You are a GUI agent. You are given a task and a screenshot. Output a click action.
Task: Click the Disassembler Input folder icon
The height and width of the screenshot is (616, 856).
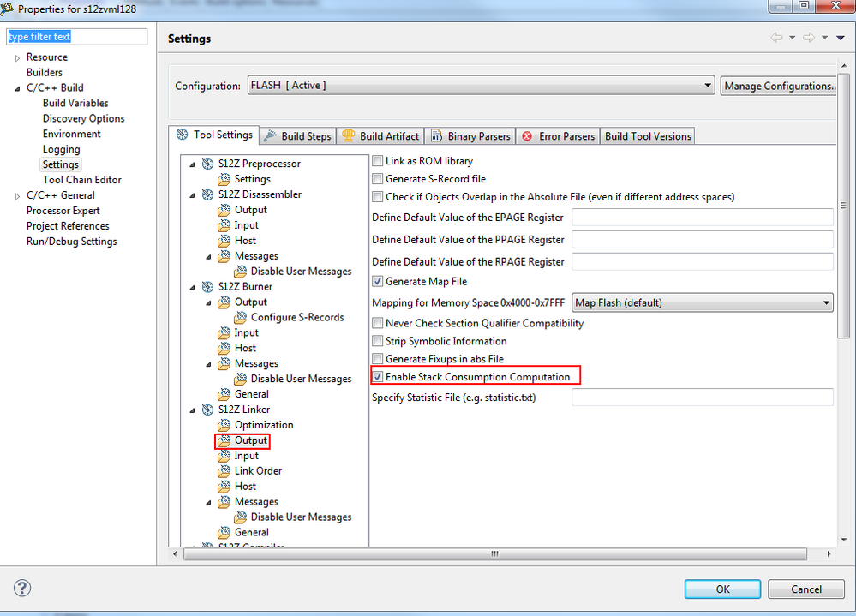pos(224,225)
